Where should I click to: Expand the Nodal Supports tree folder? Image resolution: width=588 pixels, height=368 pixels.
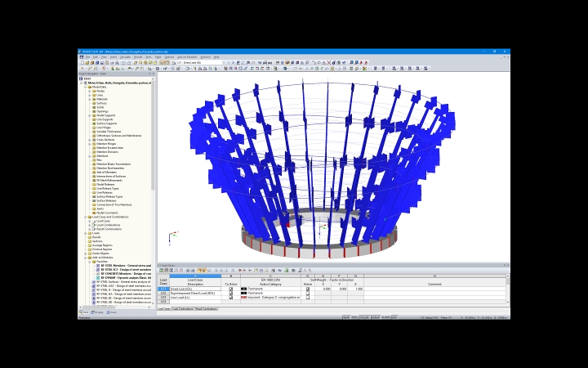click(90, 115)
